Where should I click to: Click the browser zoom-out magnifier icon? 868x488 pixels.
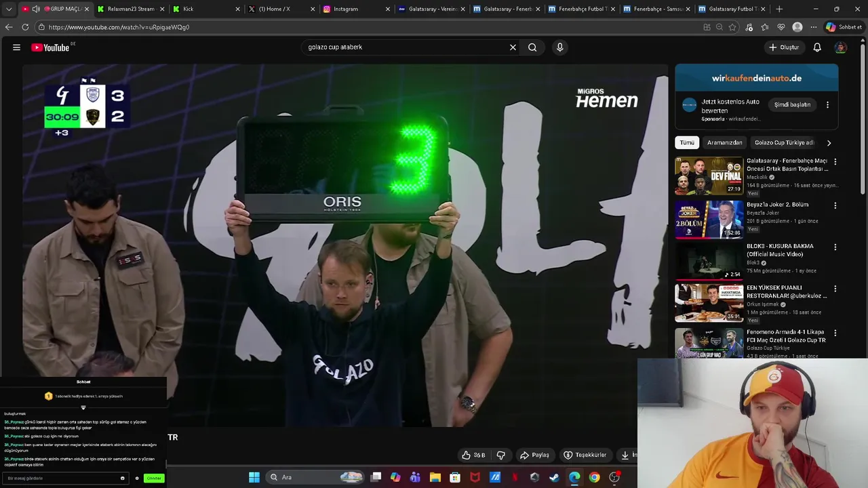pyautogui.click(x=719, y=27)
